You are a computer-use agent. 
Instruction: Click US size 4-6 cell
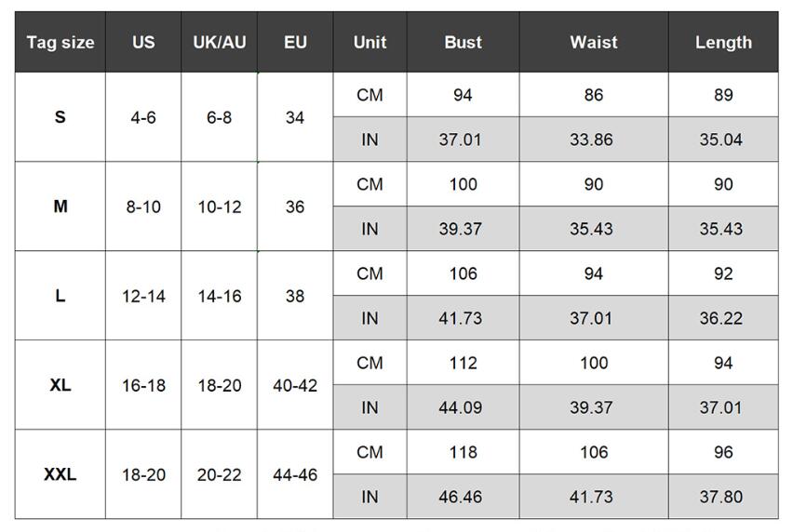click(143, 118)
